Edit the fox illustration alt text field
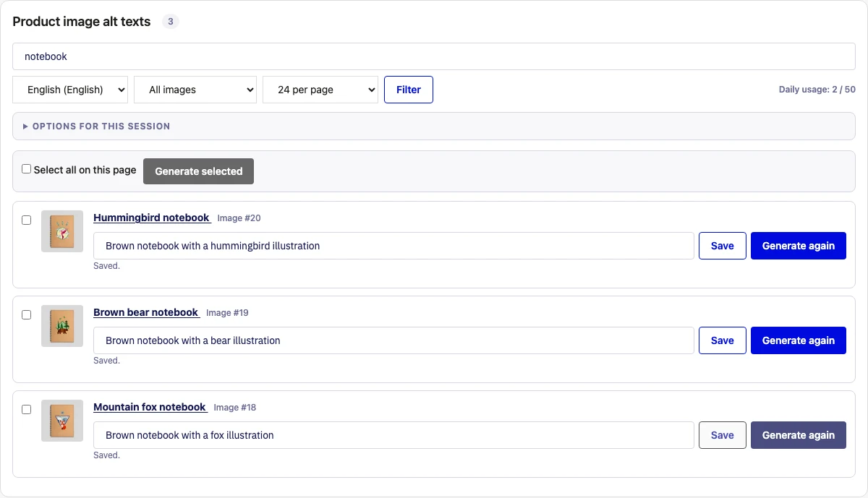Image resolution: width=868 pixels, height=498 pixels. [x=393, y=435]
